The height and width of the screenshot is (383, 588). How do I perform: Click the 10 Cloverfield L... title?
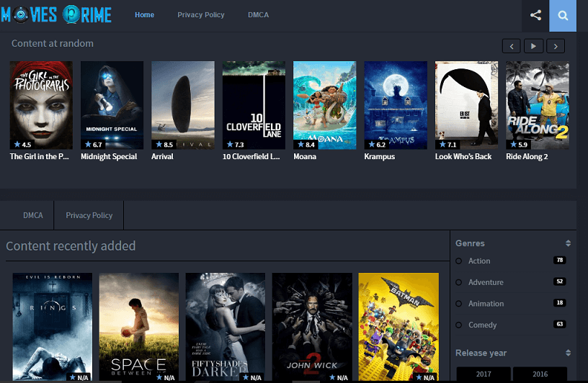[x=251, y=157]
